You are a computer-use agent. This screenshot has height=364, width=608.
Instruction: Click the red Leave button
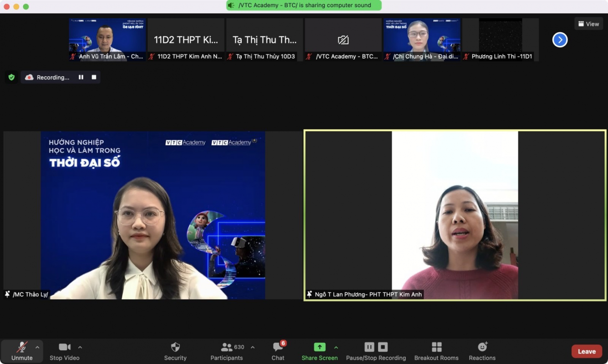click(586, 351)
